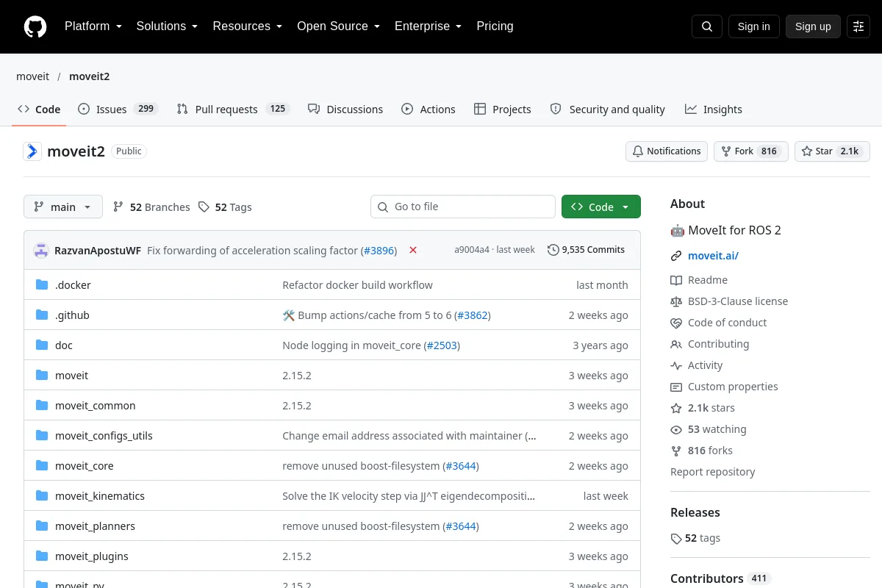Click the pulse icon next to Activity

pyautogui.click(x=676, y=365)
